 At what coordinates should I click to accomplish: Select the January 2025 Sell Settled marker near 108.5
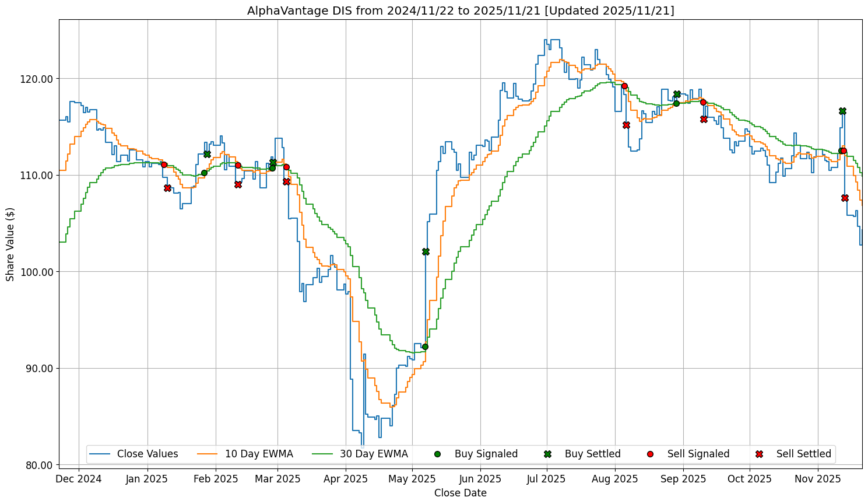point(167,188)
